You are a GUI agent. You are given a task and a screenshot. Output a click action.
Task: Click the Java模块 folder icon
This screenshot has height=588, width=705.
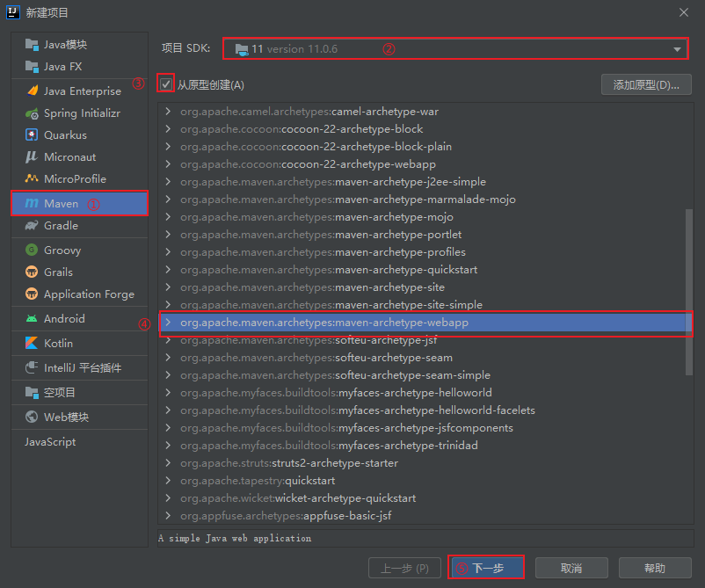(x=32, y=45)
